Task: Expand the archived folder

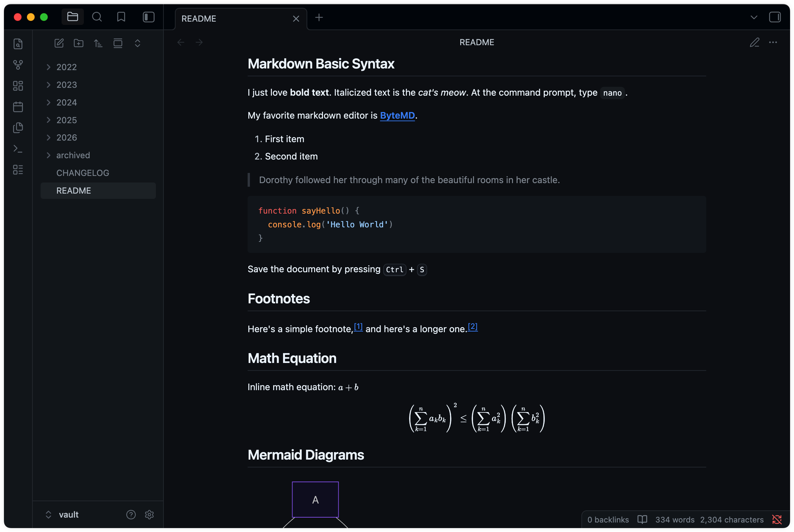Action: (98, 155)
